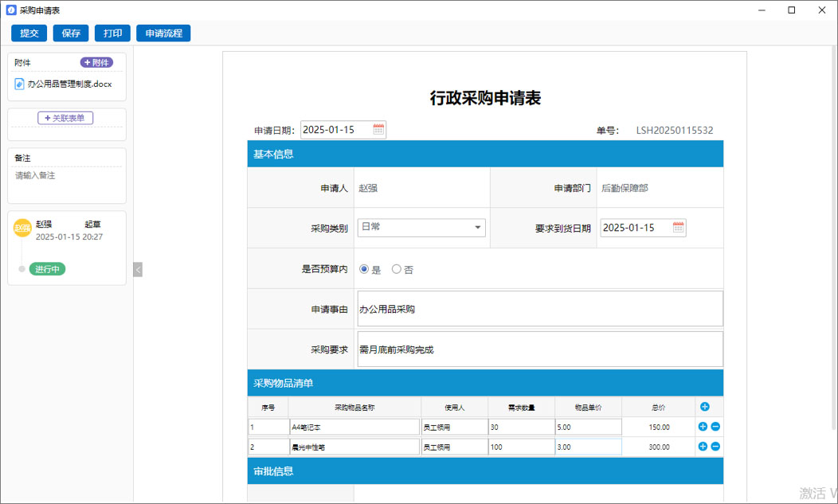This screenshot has height=504, width=838.
Task: Click the 申请流程 toolbar button
Action: click(163, 33)
